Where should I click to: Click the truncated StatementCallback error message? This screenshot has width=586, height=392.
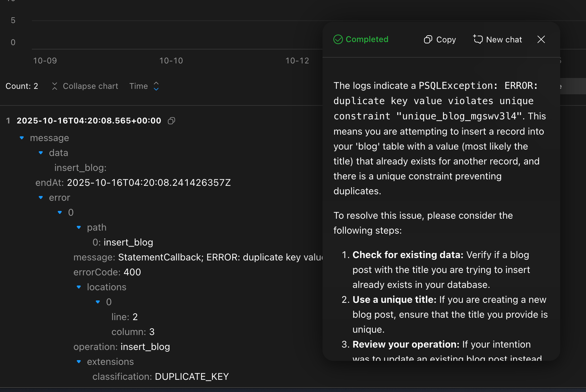point(220,257)
